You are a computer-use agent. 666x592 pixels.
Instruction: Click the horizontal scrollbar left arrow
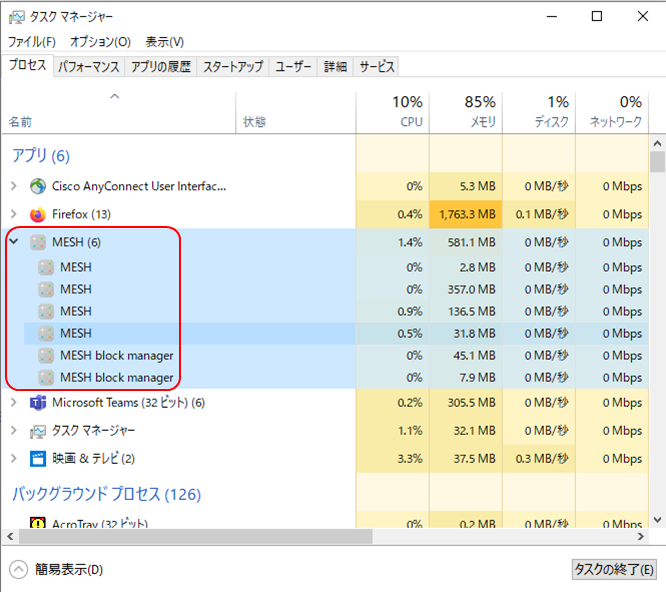10,536
